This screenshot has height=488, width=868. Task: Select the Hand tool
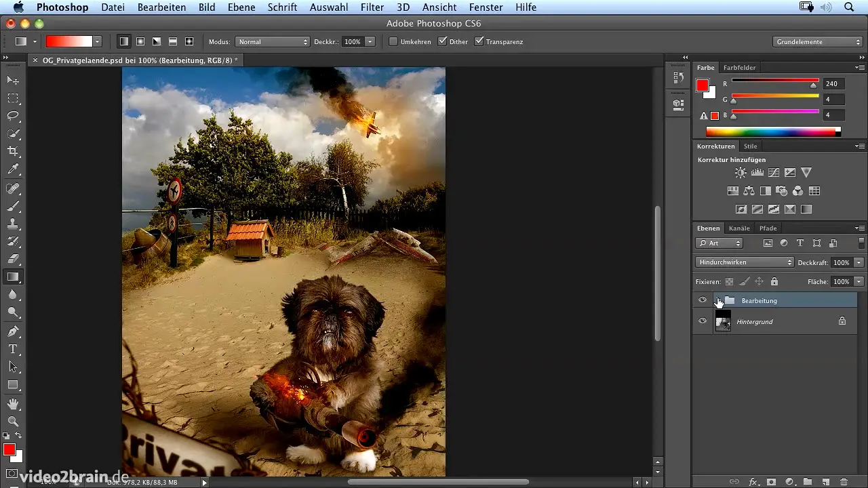pyautogui.click(x=13, y=404)
